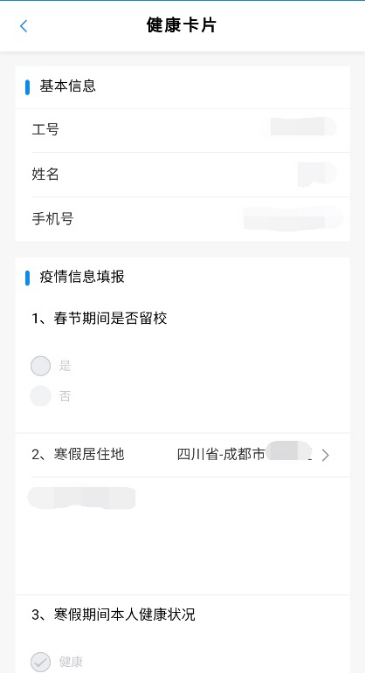
Task: Select 否 for staying at school
Action: [x=41, y=396]
